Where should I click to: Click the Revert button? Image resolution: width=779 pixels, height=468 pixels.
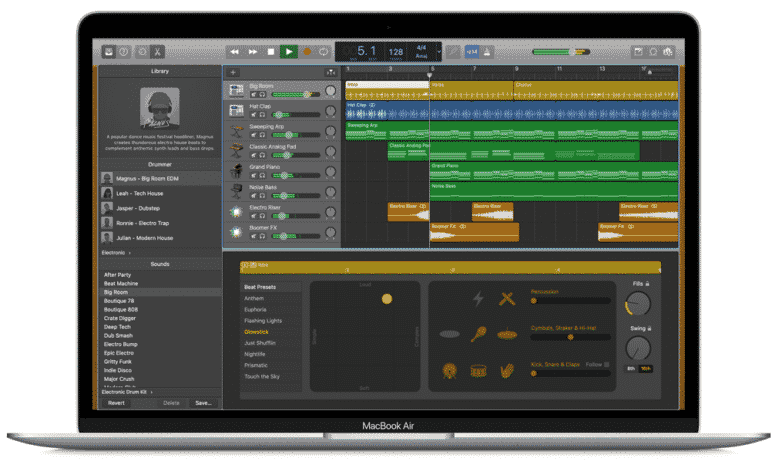pyautogui.click(x=116, y=403)
